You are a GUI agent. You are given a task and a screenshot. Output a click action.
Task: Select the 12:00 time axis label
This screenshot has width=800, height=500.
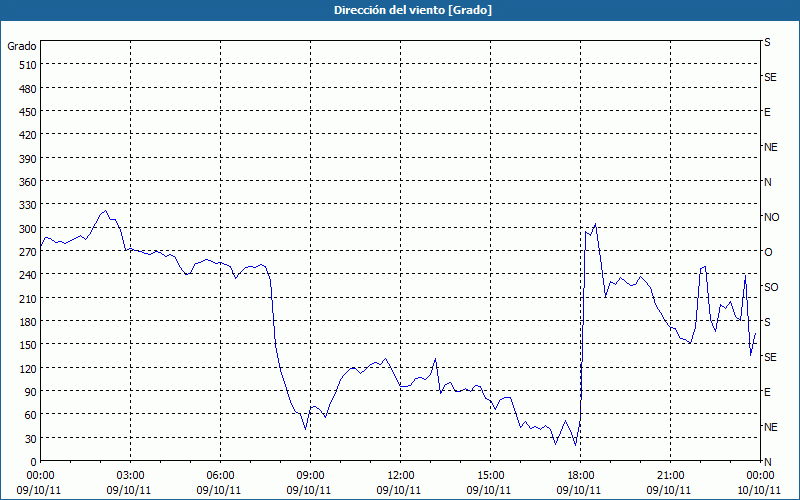[x=401, y=476]
